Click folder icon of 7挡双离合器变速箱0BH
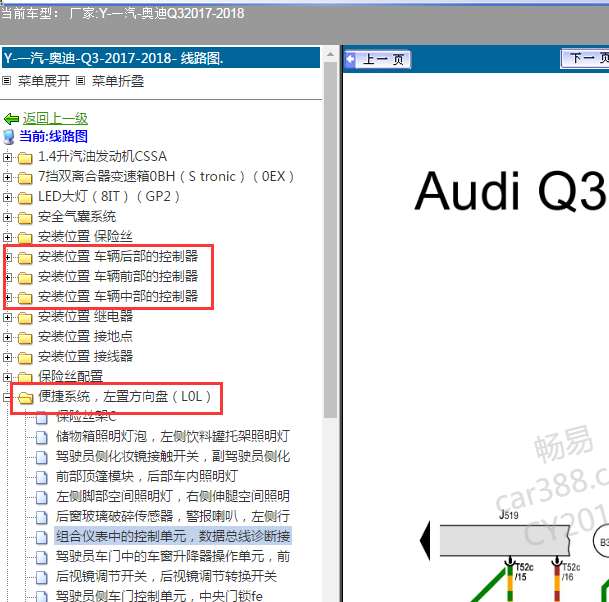The width and height of the screenshot is (609, 602). (25, 178)
